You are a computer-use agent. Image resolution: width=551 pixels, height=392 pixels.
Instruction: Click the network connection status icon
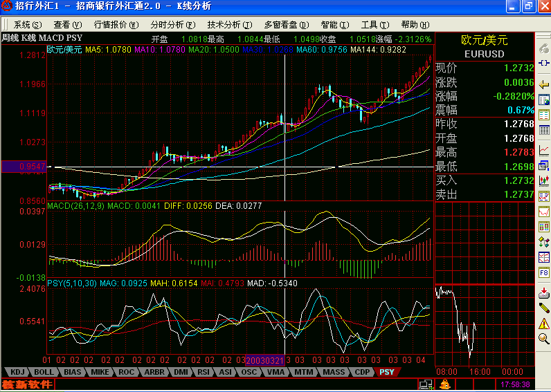pos(426,384)
